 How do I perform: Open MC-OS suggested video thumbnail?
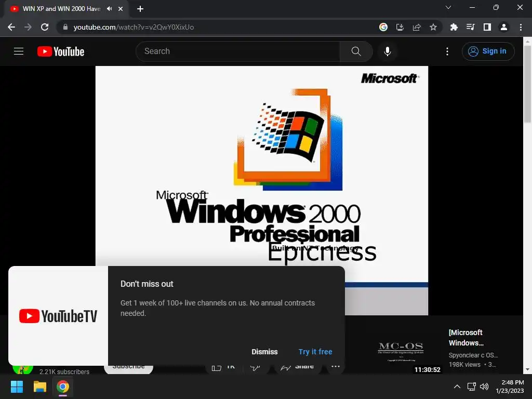pos(401,351)
